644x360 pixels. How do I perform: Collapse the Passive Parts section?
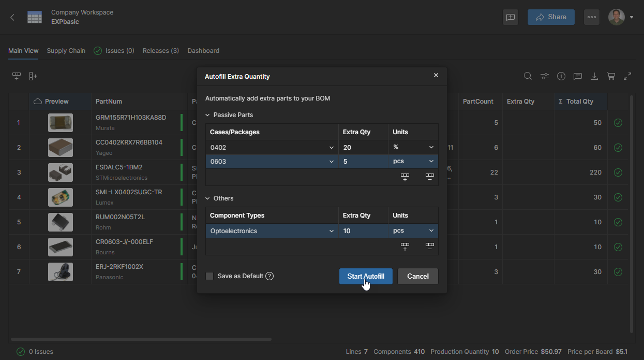click(x=208, y=115)
